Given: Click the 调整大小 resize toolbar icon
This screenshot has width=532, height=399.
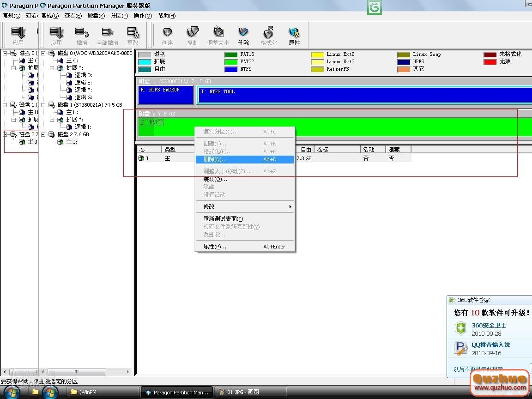Looking at the screenshot, I should pyautogui.click(x=218, y=36).
